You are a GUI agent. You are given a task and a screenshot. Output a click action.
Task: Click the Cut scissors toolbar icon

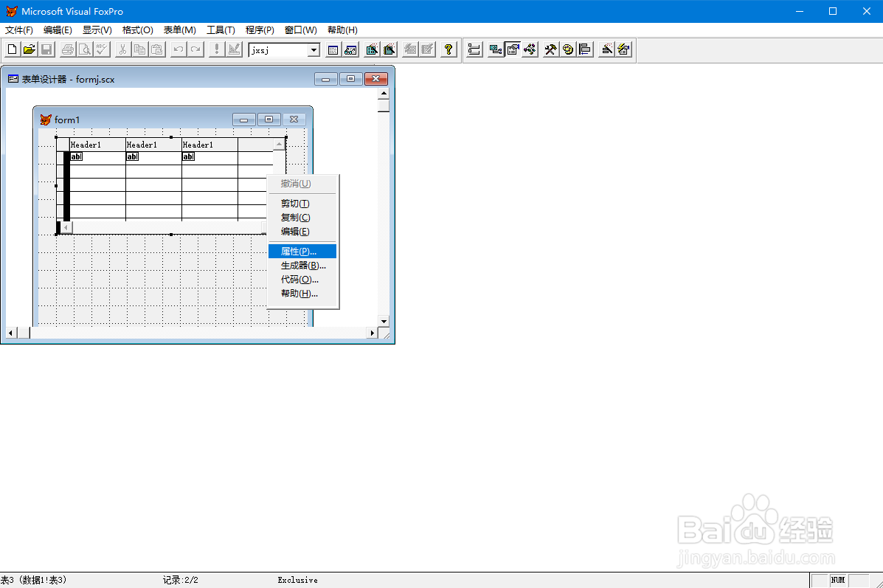click(122, 49)
